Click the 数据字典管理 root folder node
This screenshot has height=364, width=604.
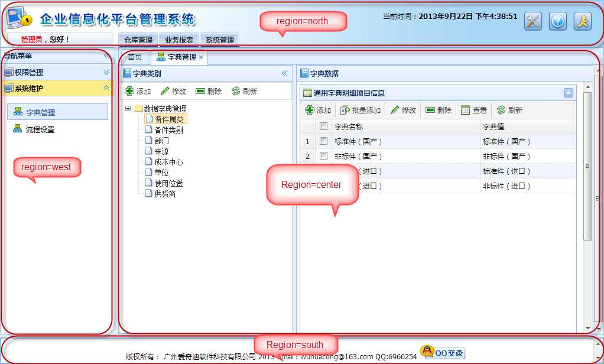click(x=161, y=109)
